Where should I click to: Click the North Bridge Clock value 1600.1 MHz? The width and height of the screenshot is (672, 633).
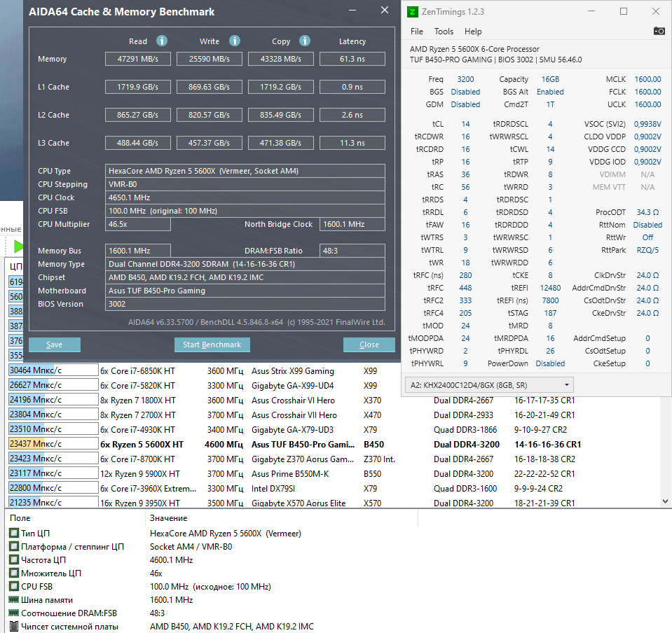[352, 224]
